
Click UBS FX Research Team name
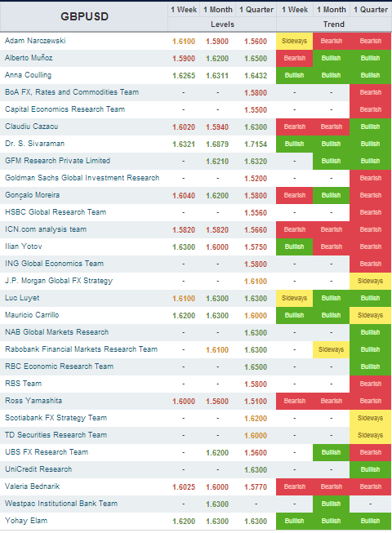tap(47, 452)
